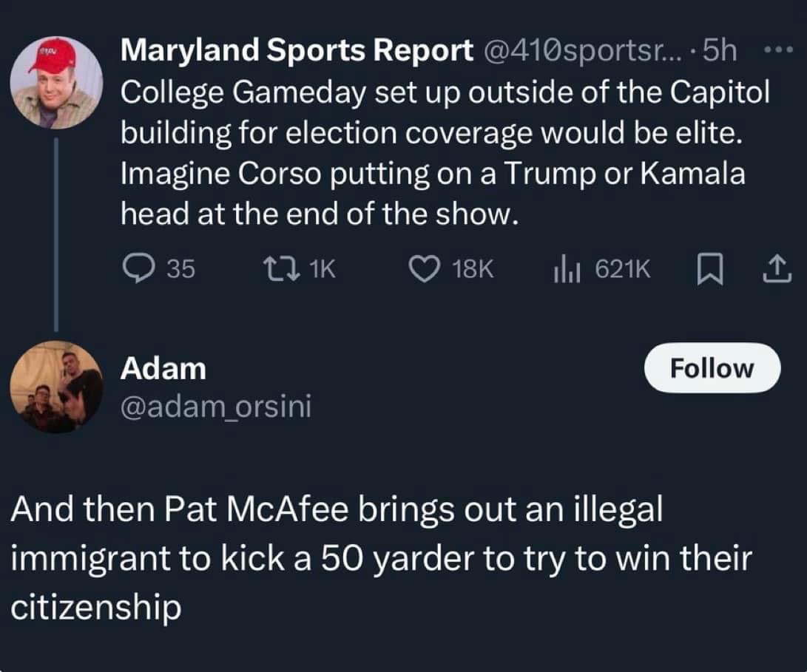Click the Adam display name
The image size is (807, 672).
coord(163,369)
